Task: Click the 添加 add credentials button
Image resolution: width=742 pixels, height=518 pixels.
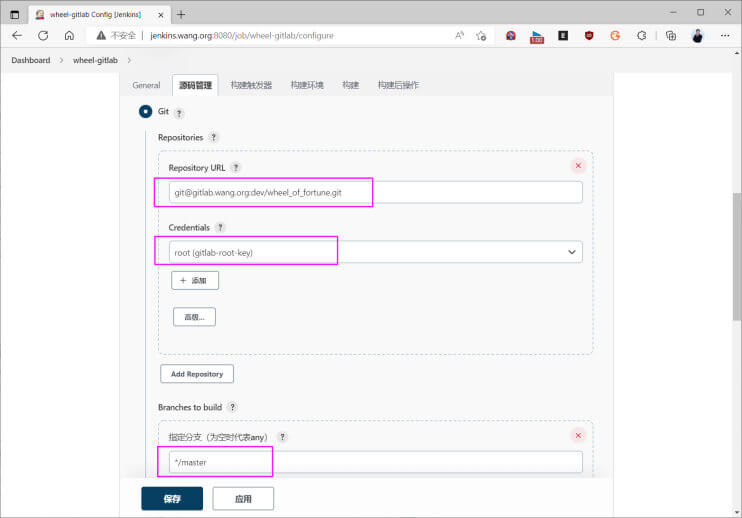Action: click(195, 281)
